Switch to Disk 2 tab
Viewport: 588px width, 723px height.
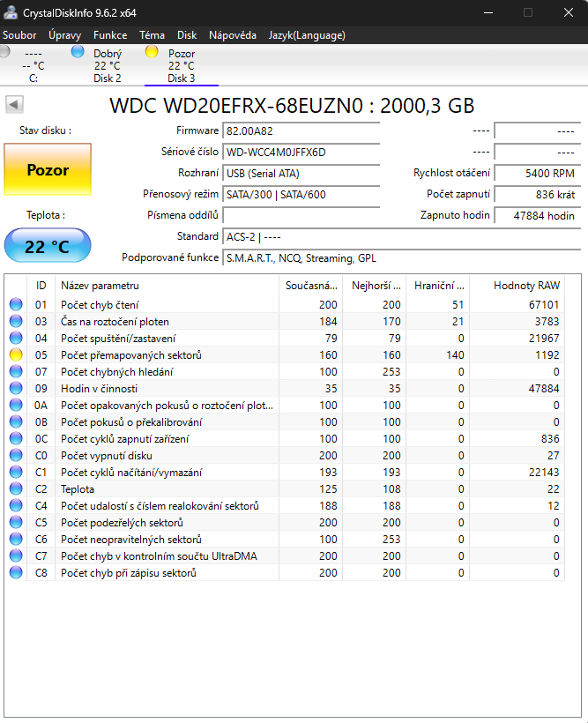[107, 65]
